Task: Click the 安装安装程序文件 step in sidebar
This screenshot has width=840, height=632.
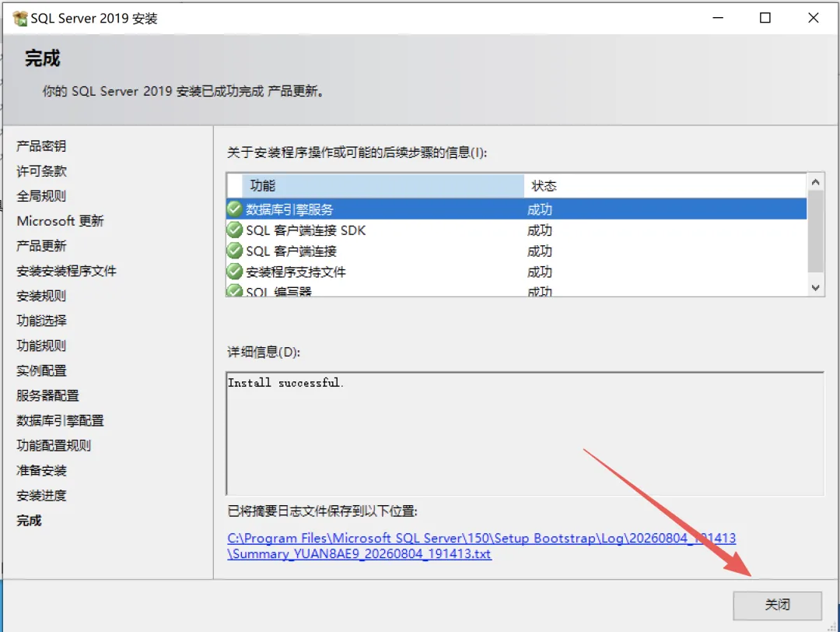Action: pos(66,271)
